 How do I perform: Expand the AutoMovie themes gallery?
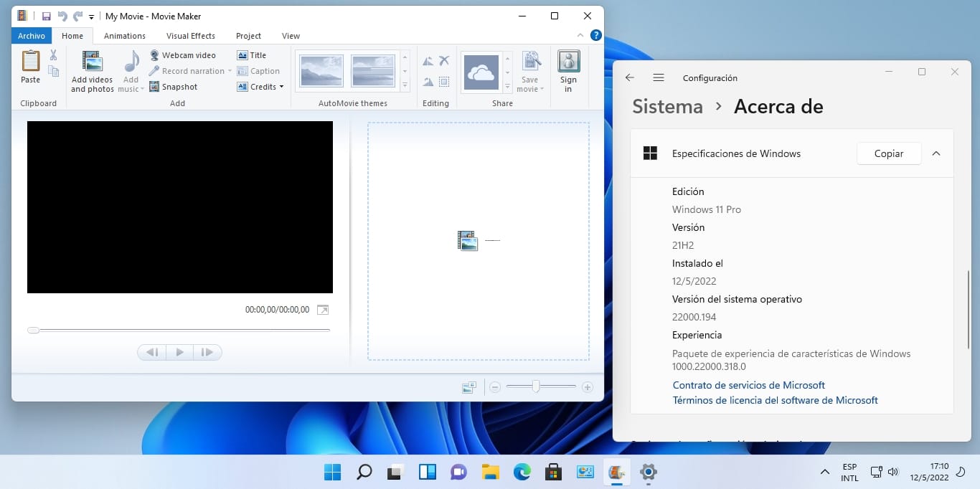[405, 85]
